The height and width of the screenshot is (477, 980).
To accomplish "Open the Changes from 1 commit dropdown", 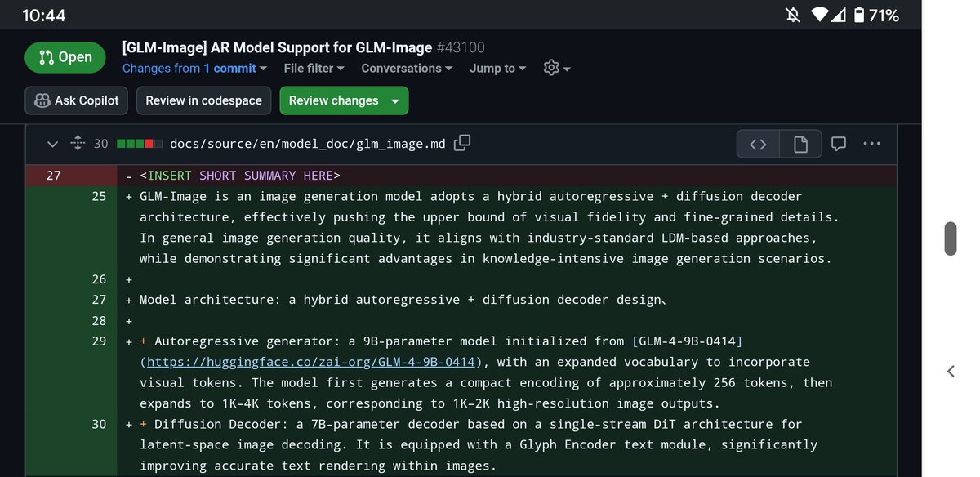I will tap(195, 69).
